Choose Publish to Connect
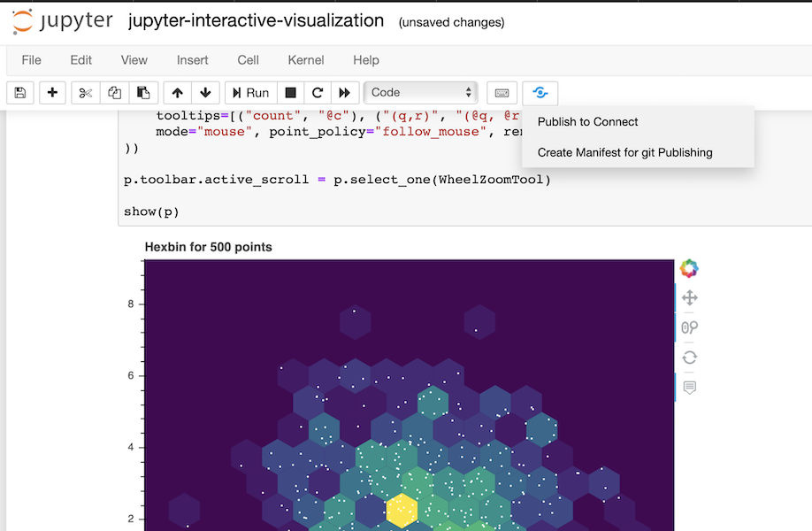812x531 pixels. click(x=587, y=121)
